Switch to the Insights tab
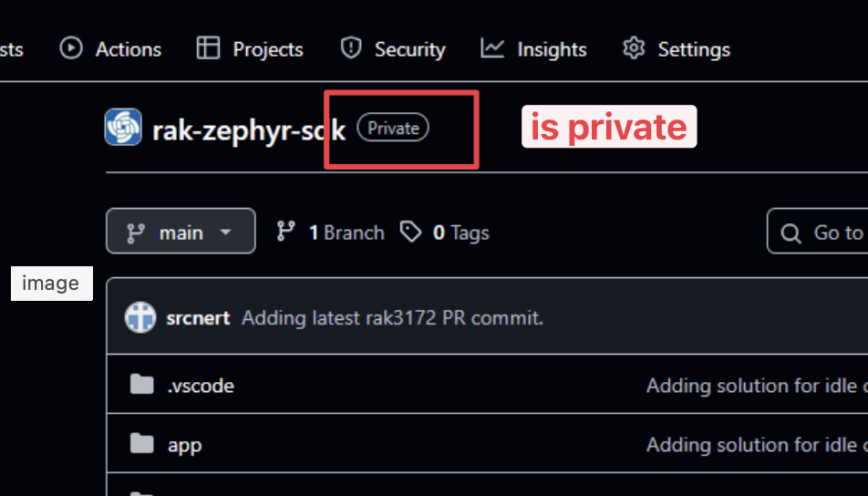This screenshot has height=496, width=868. (551, 48)
